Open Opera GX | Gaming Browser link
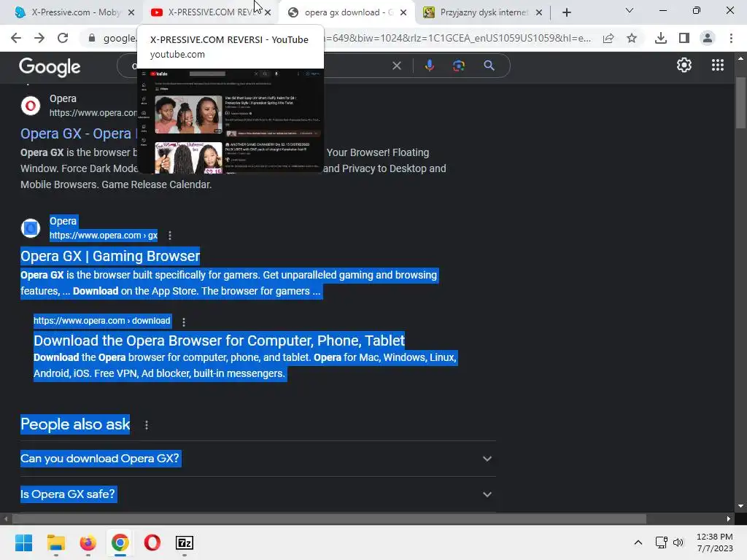Image resolution: width=747 pixels, height=560 pixels. 110,256
